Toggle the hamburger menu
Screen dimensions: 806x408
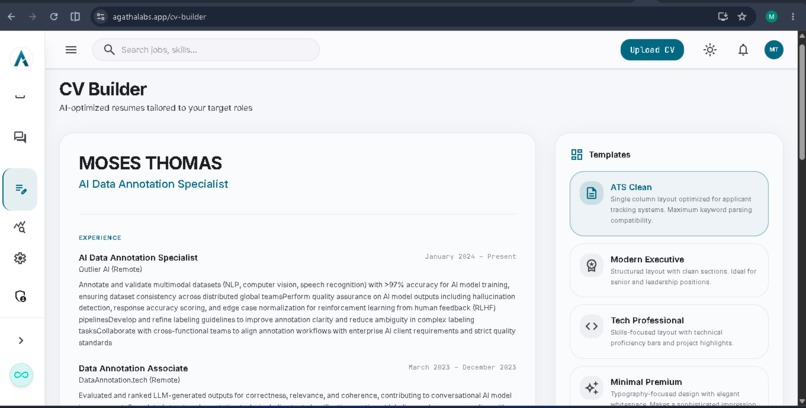pyautogui.click(x=71, y=50)
